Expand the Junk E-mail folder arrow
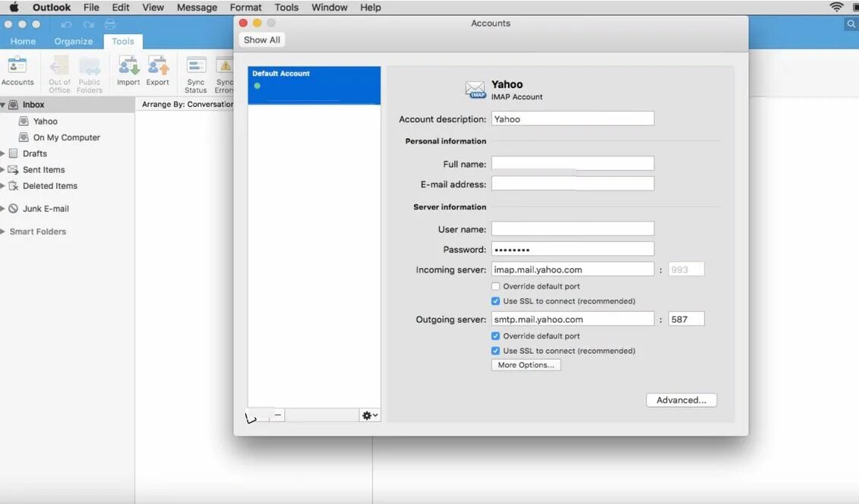Screen dimensions: 859x504 point(3,209)
